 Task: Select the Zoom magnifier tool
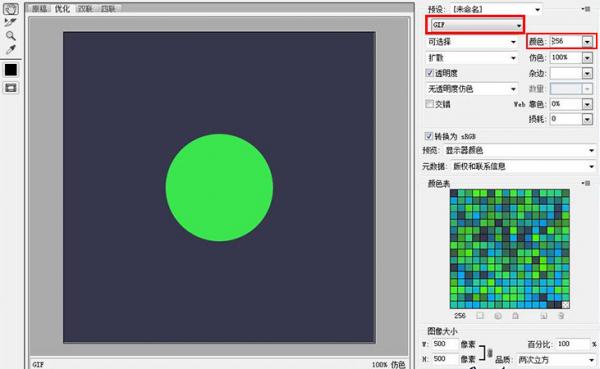(x=10, y=36)
